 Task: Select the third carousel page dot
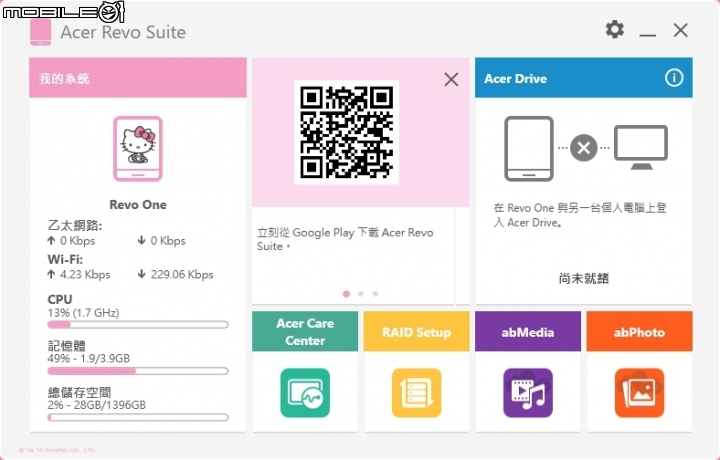tap(376, 294)
